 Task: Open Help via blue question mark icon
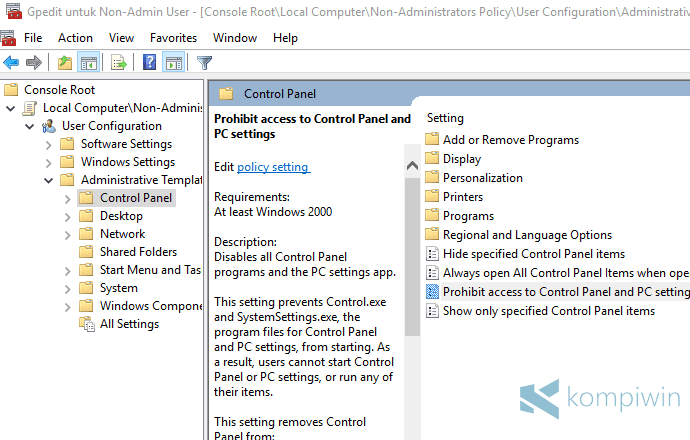coord(150,62)
